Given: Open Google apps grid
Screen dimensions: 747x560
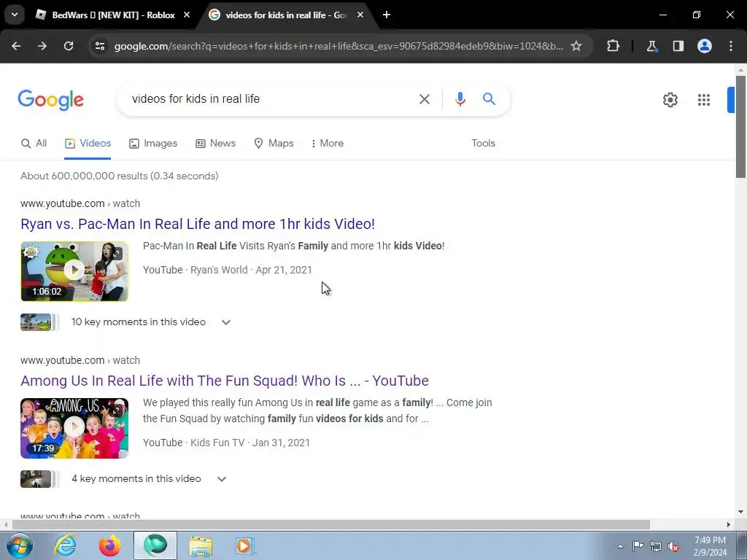Looking at the screenshot, I should [x=704, y=100].
